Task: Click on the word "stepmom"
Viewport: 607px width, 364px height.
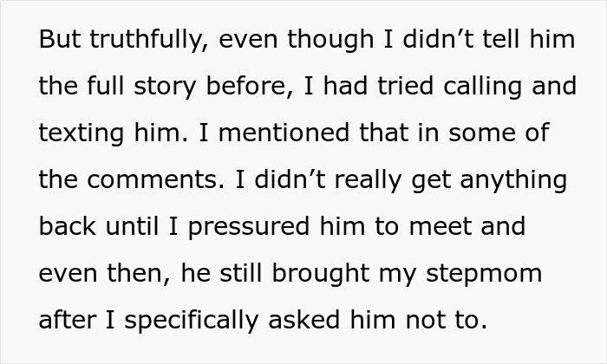Action: coord(488,275)
